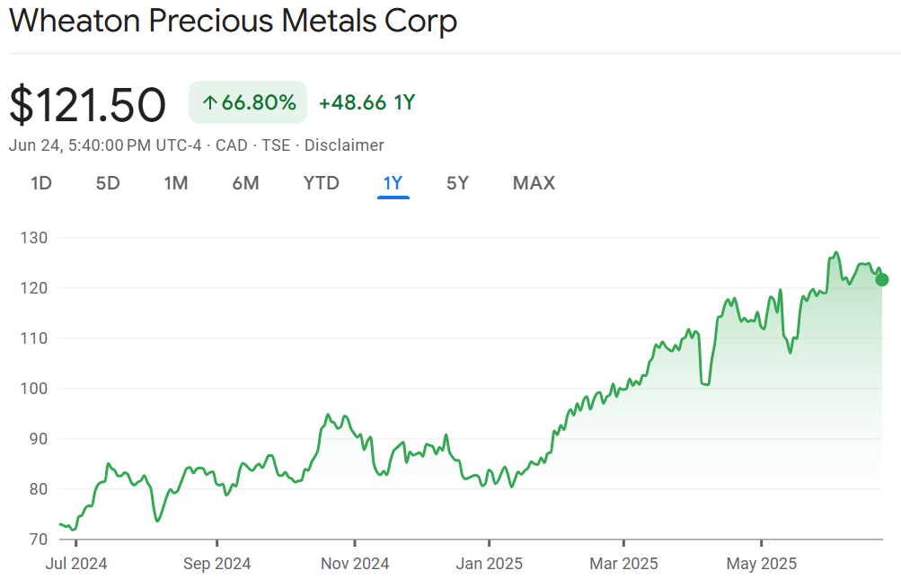
Task: Click the Wheaton Precious Metals Corp title
Action: 233,21
